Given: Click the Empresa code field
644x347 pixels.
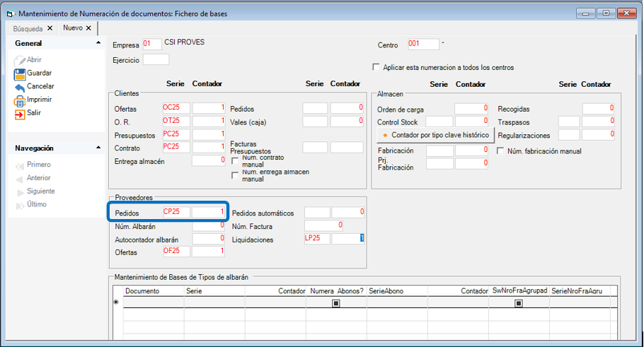Looking at the screenshot, I should point(152,44).
